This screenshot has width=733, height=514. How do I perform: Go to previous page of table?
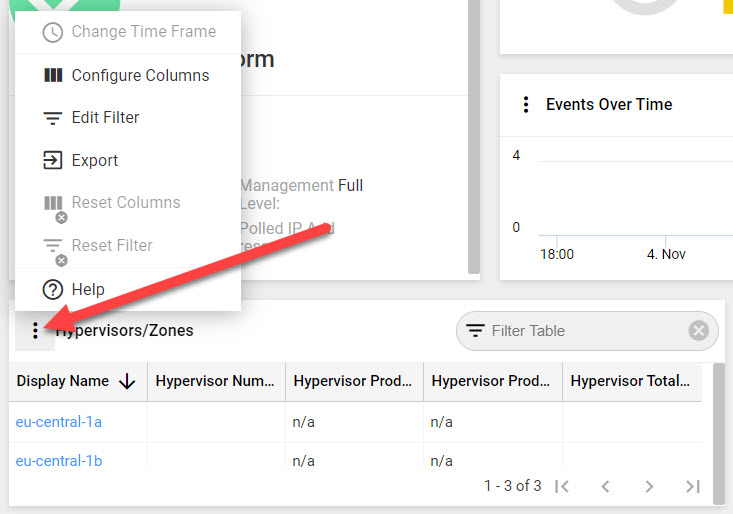click(605, 486)
